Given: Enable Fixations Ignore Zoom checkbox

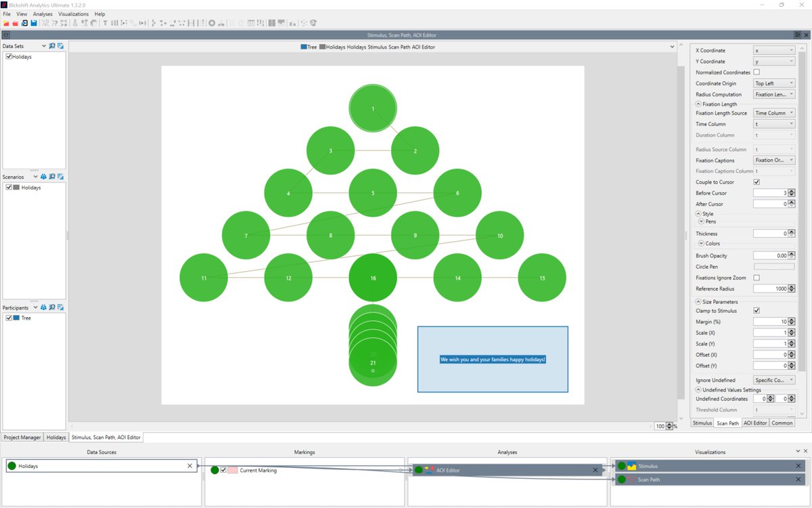Looking at the screenshot, I should click(757, 278).
